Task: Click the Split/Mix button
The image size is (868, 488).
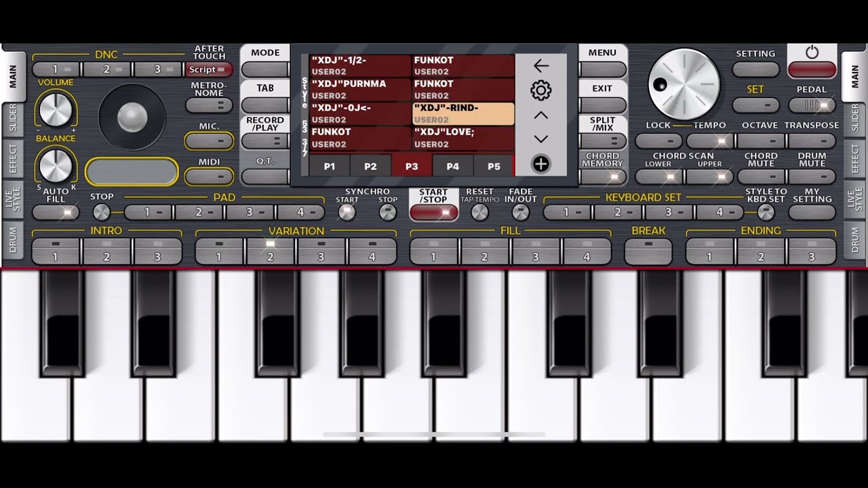Action: [x=602, y=141]
